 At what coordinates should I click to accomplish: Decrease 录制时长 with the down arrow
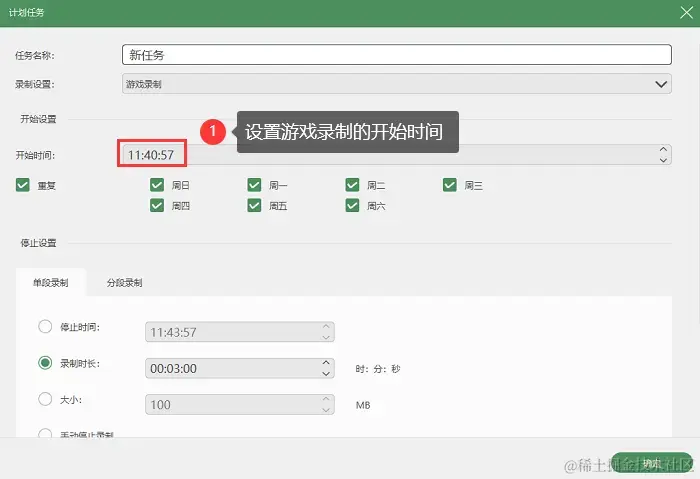click(326, 374)
